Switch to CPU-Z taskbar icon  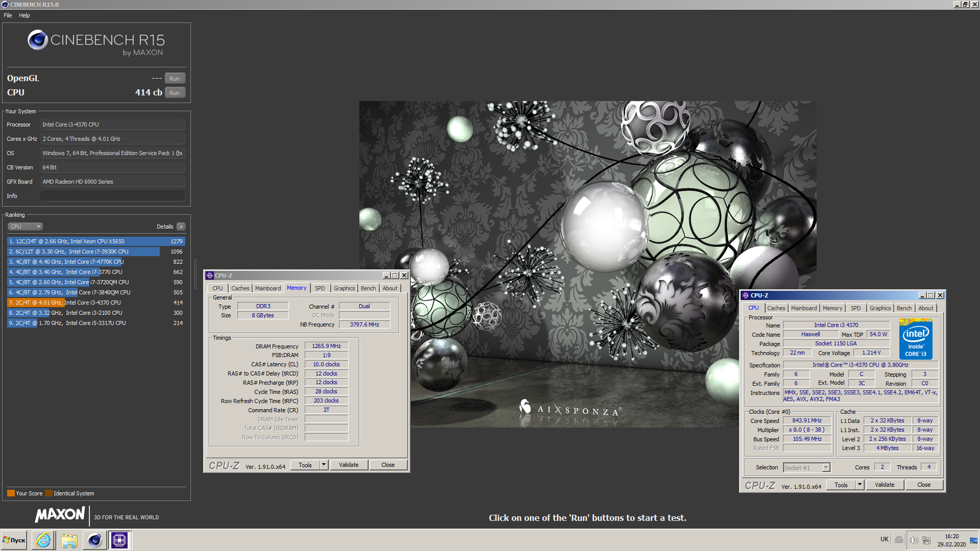[x=119, y=540]
